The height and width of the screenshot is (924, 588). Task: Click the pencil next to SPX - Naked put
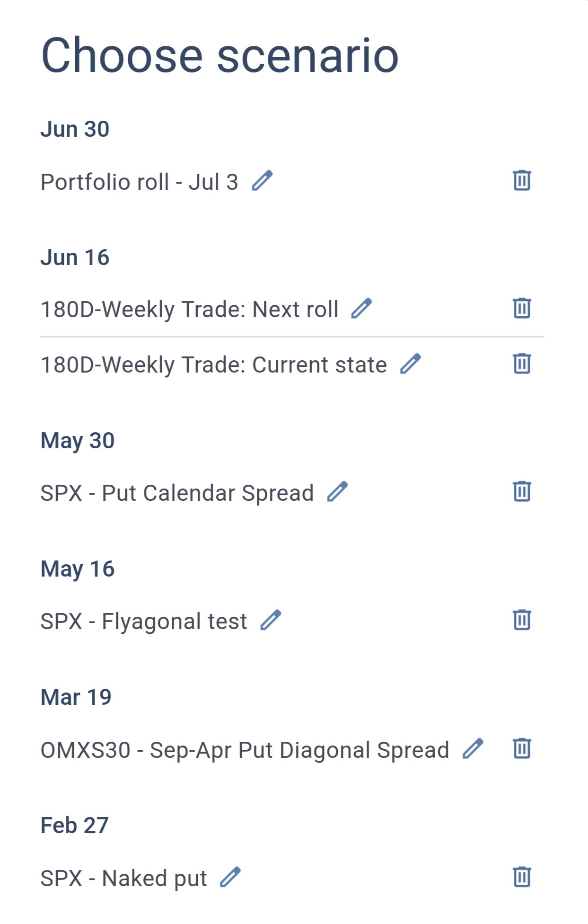(230, 878)
